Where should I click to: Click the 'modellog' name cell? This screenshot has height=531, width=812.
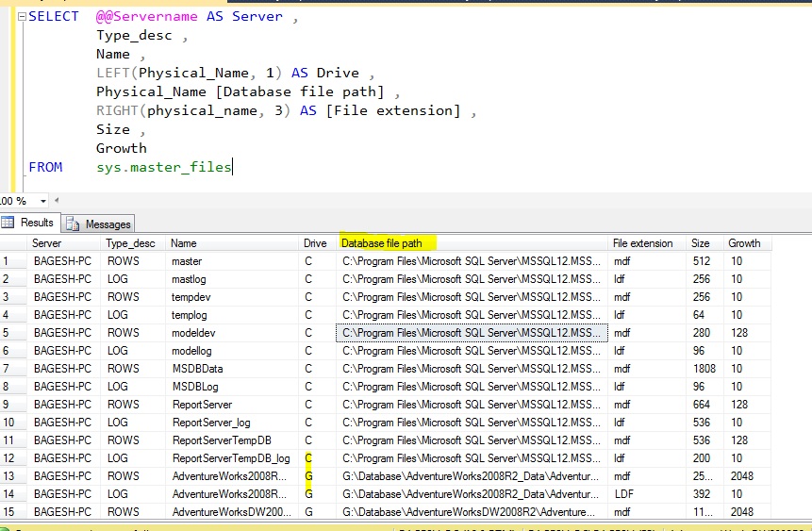232,351
